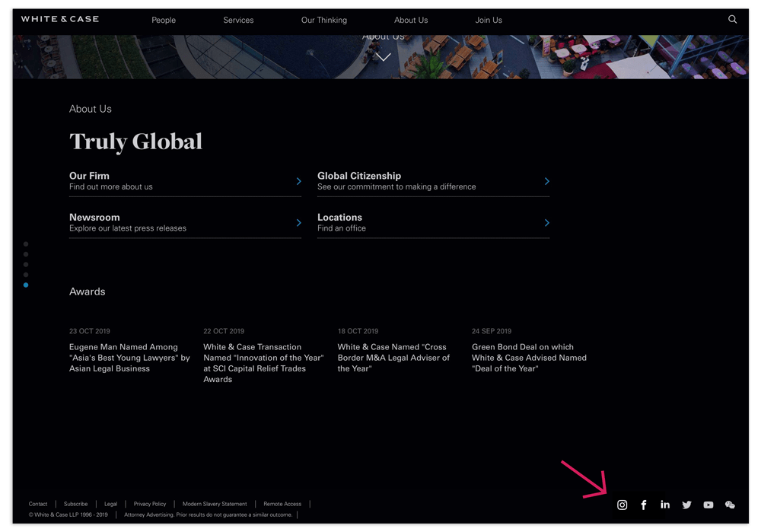Open the Facebook icon in the footer
This screenshot has width=761, height=532.
click(x=644, y=505)
